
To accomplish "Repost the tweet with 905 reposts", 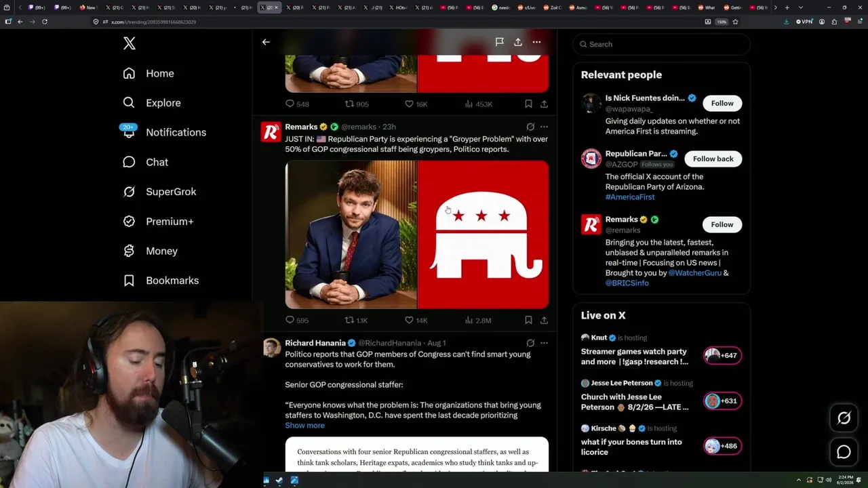I will tap(357, 104).
